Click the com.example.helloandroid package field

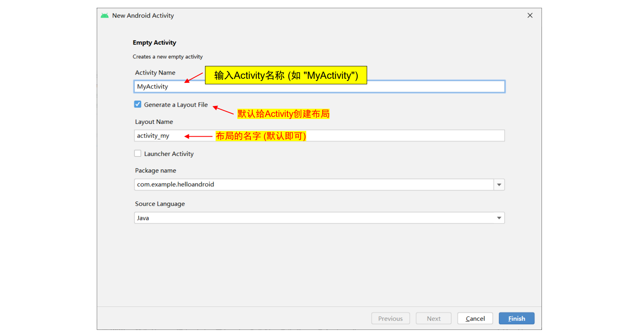314,185
